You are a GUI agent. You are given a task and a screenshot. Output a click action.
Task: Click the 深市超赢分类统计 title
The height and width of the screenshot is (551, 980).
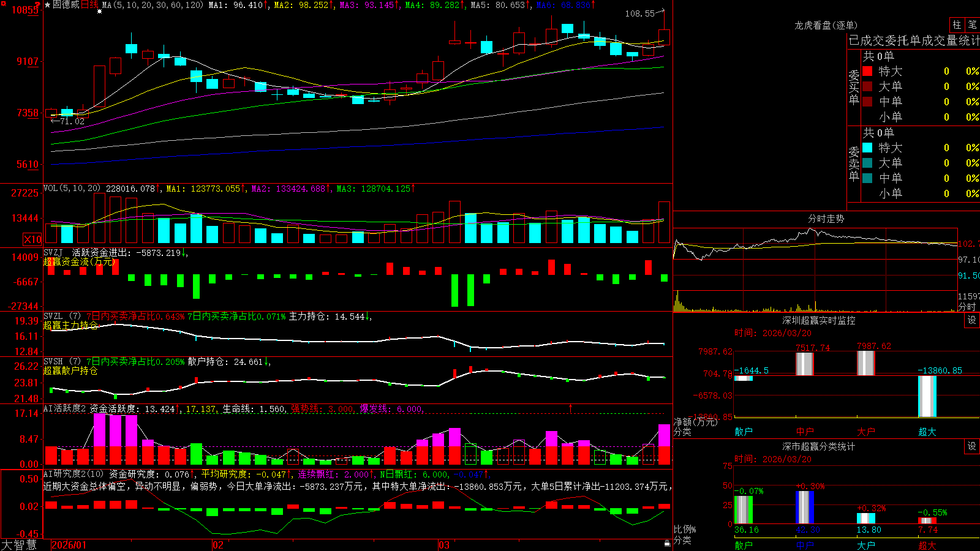819,446
